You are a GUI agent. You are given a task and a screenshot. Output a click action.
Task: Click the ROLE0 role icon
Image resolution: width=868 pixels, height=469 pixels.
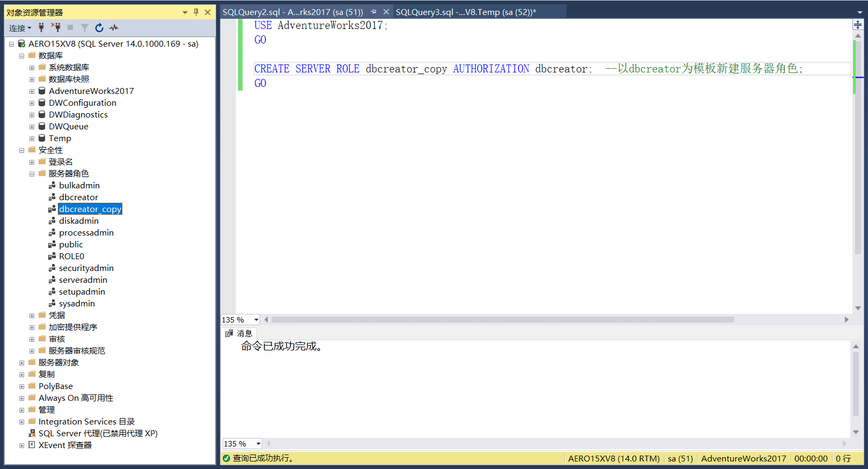(x=52, y=256)
